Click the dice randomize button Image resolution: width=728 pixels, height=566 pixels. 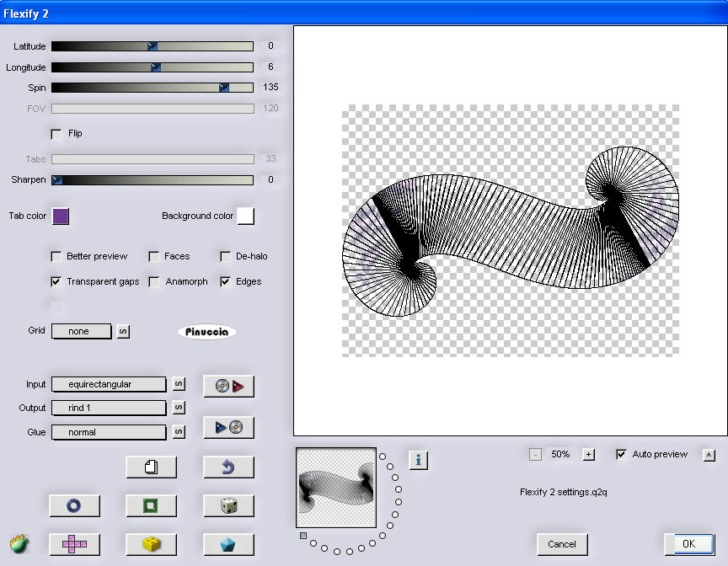click(229, 505)
